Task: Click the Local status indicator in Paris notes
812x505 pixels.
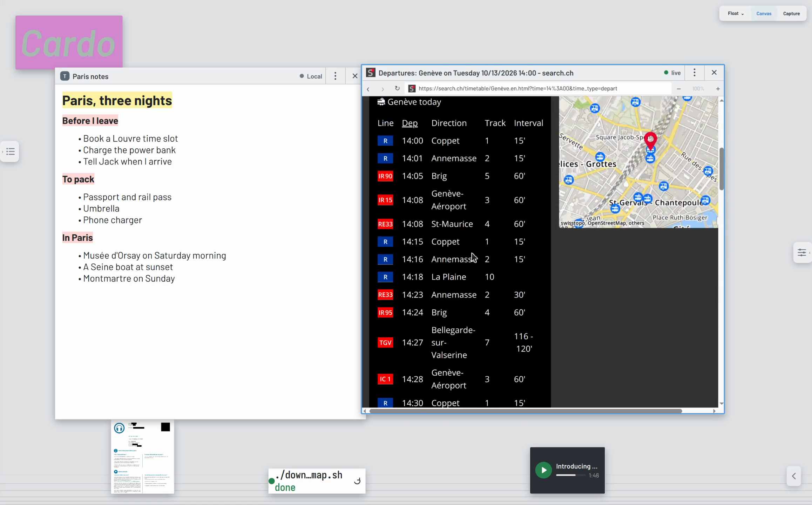Action: pos(311,76)
